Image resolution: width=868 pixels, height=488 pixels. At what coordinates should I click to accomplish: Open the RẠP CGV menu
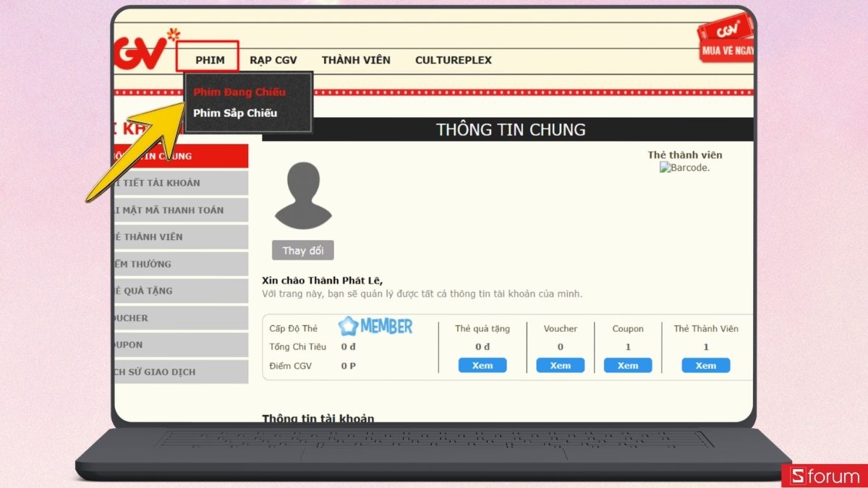(x=273, y=60)
